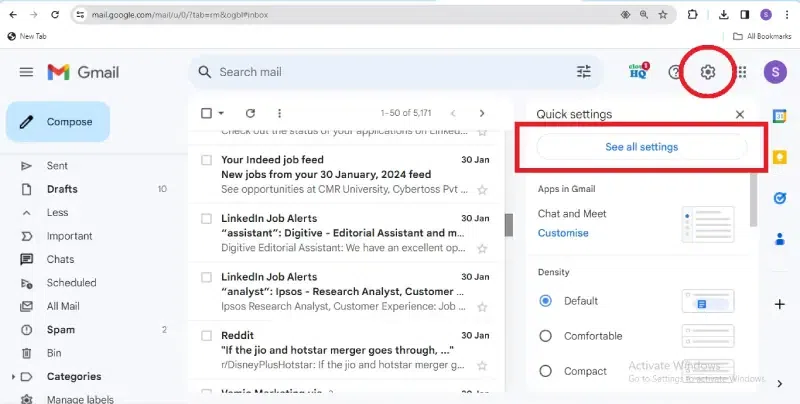Select the "assistant" LinkedIn Job Alerts checkbox
Screen dimensions: 800x404
(x=206, y=219)
